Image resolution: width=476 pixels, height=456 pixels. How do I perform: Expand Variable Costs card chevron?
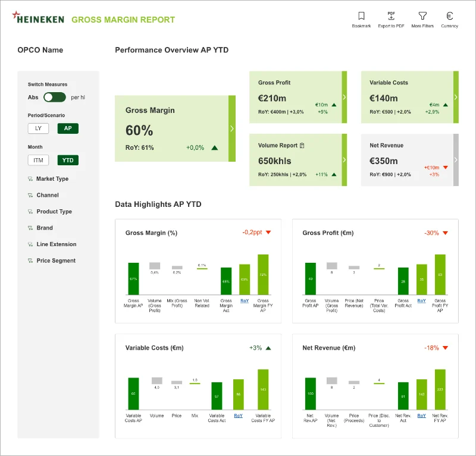456,97
